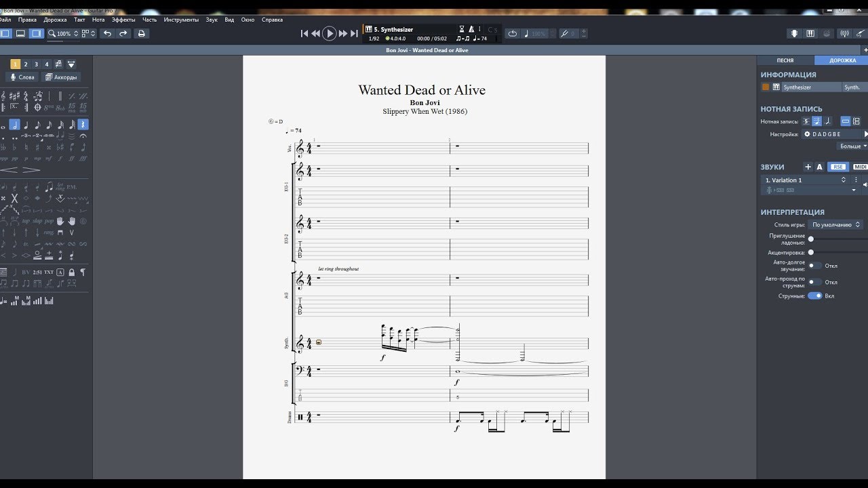
Task: Rewind to the previous bar
Action: (x=315, y=33)
